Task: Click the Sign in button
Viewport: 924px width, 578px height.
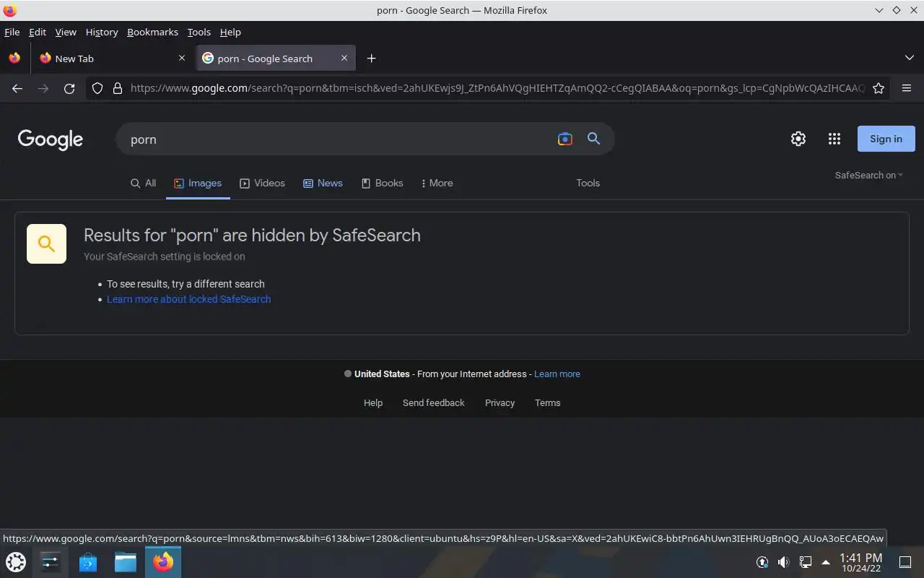Action: (x=886, y=139)
